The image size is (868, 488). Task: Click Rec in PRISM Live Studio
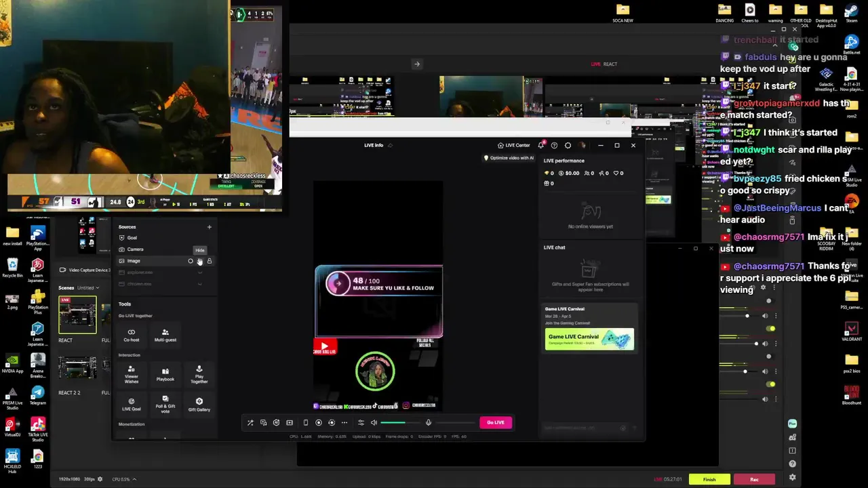click(x=754, y=479)
